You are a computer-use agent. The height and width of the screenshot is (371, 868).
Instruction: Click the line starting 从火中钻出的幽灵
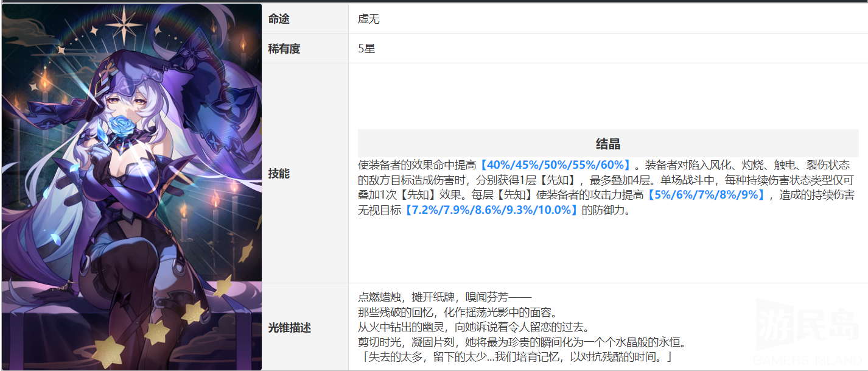[x=474, y=328]
